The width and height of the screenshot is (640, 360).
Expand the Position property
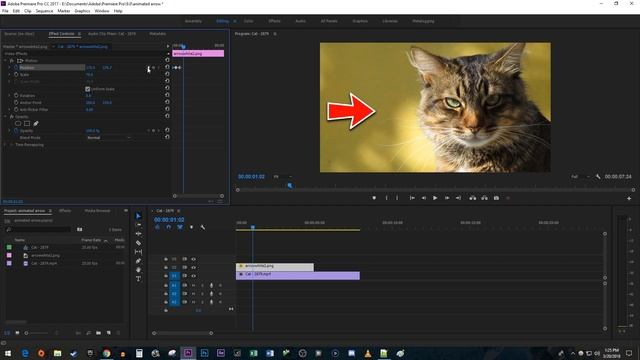(10, 67)
